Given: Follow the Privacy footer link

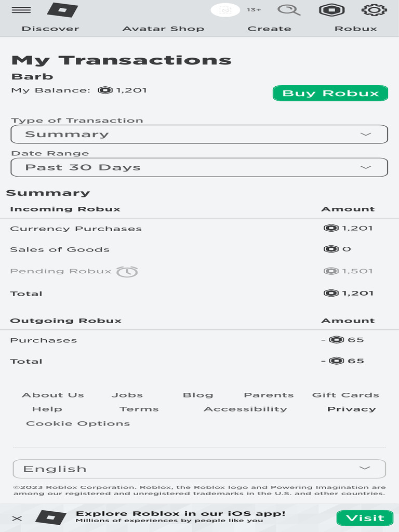Looking at the screenshot, I should tap(351, 409).
